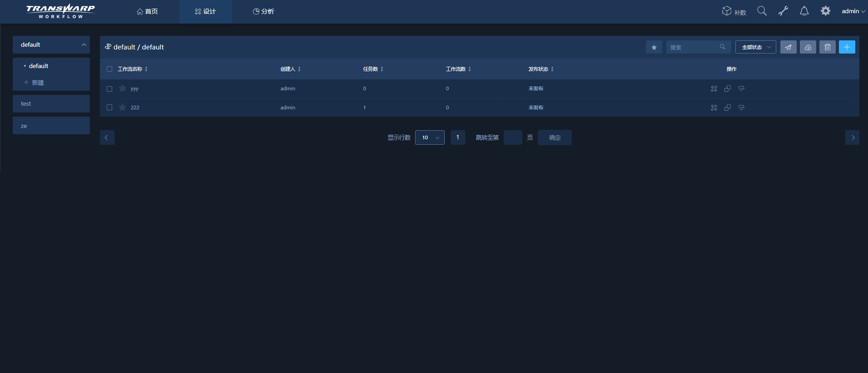This screenshot has height=373, width=868.
Task: Star the yyy workflow as favorite
Action: (x=122, y=88)
